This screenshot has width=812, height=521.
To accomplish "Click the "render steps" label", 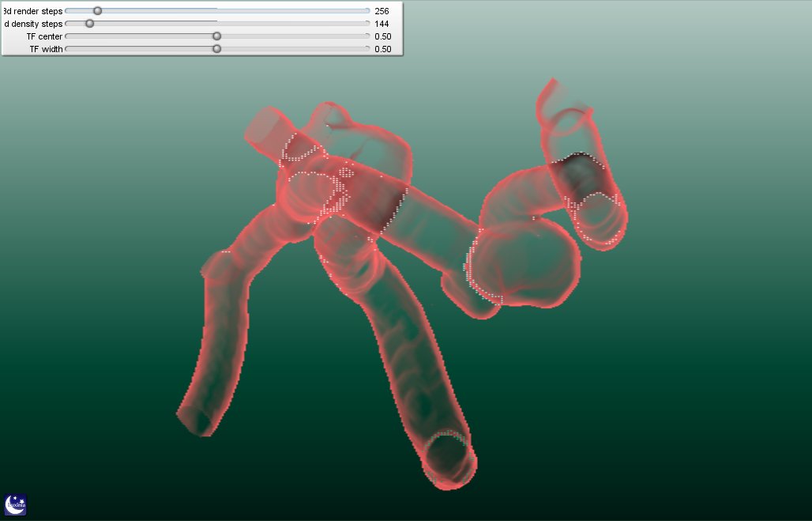I will 33,11.
